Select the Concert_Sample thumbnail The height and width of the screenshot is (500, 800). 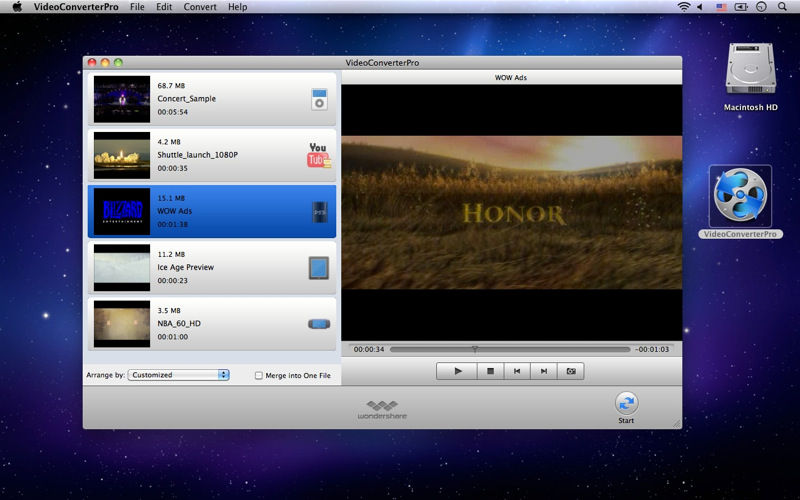pos(122,99)
